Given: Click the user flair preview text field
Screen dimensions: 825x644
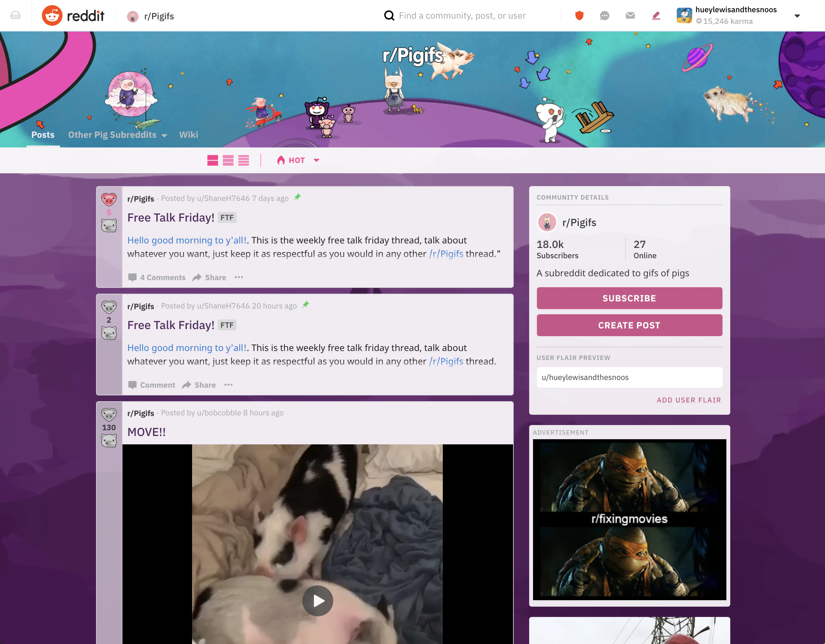Looking at the screenshot, I should tap(629, 377).
